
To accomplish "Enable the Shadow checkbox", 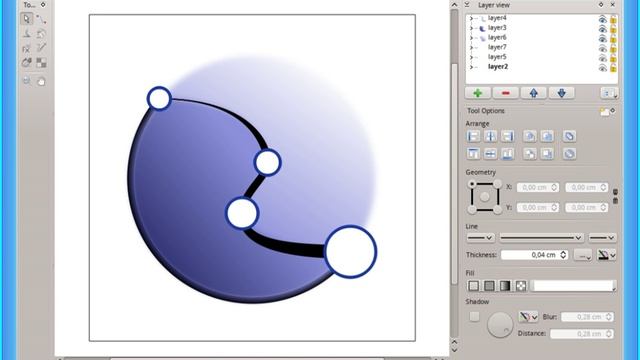I will click(x=474, y=316).
